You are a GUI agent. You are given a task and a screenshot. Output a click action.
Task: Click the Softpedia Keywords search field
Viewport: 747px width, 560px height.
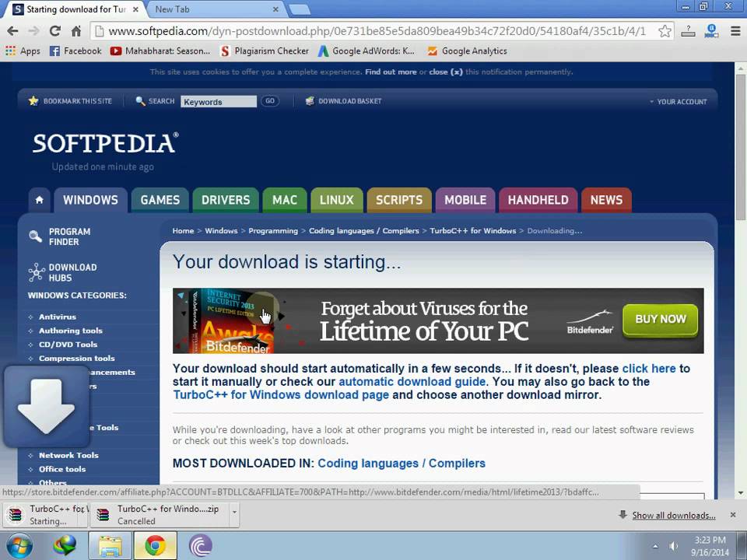218,101
